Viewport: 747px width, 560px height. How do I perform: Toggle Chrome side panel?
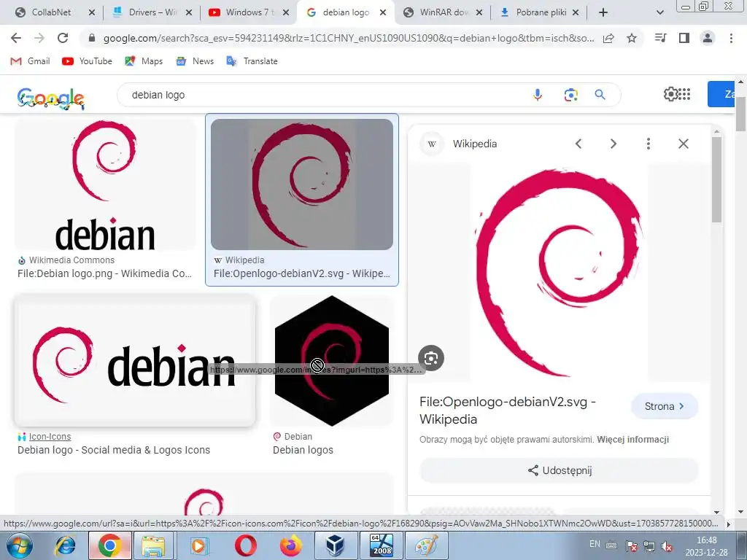point(684,38)
